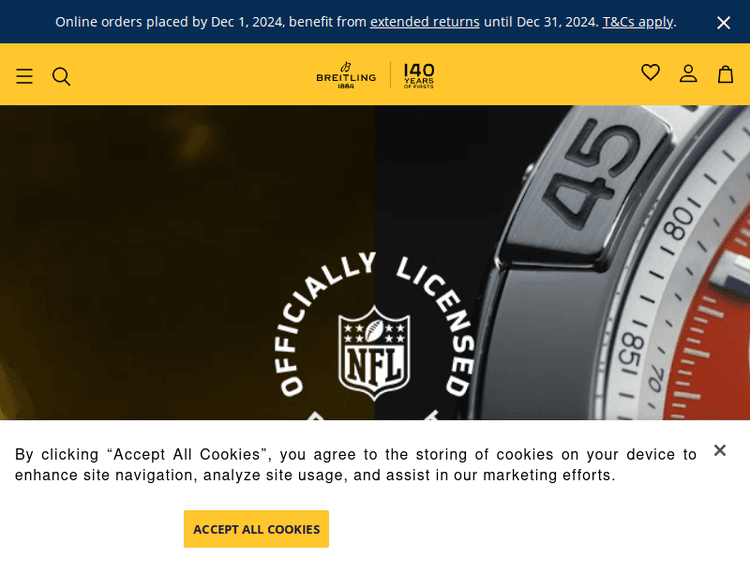Follow the extended returns link
This screenshot has width=750, height=563.
pyautogui.click(x=425, y=22)
